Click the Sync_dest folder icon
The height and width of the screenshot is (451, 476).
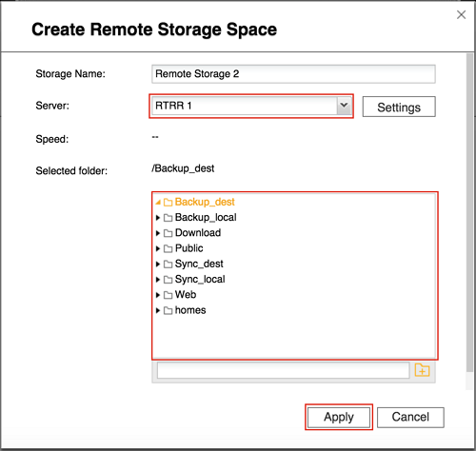click(x=168, y=265)
